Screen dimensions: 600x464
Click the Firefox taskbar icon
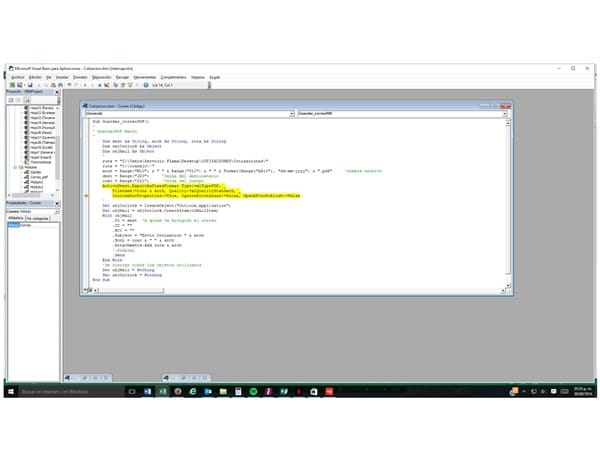point(178,391)
